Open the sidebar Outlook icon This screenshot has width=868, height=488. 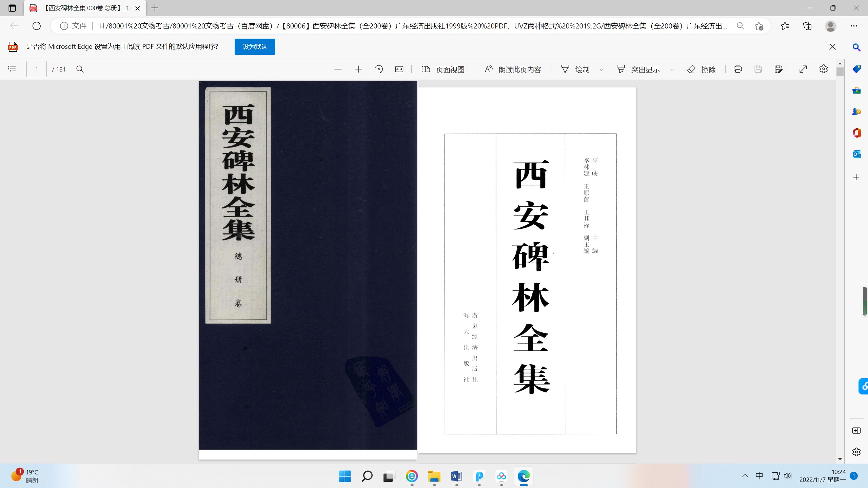[856, 154]
